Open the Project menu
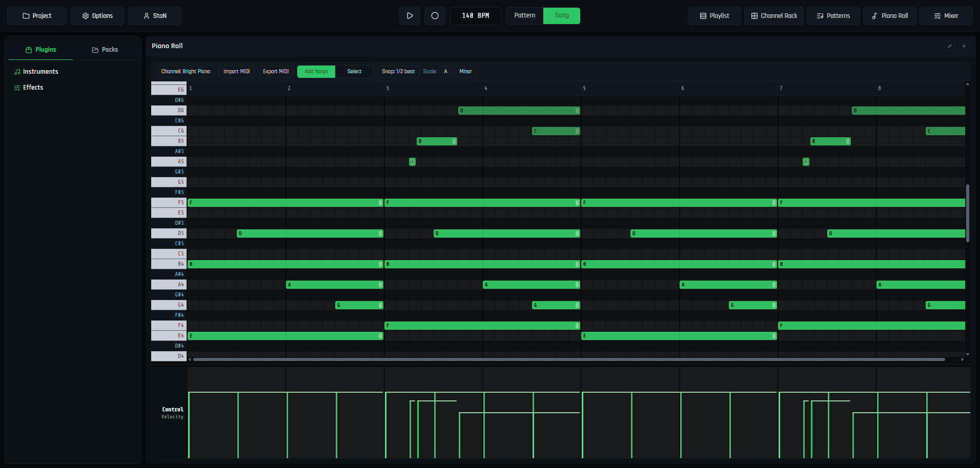This screenshot has height=468, width=980. pyautogui.click(x=37, y=16)
